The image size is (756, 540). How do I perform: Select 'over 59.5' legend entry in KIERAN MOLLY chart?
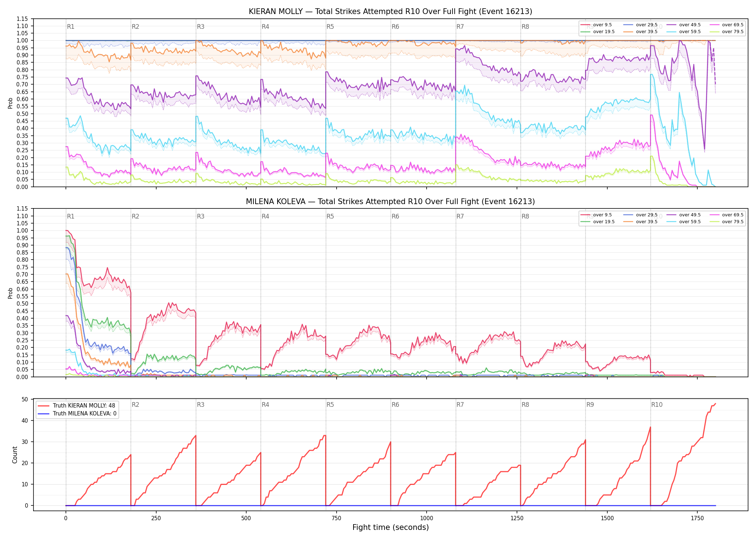click(x=684, y=32)
